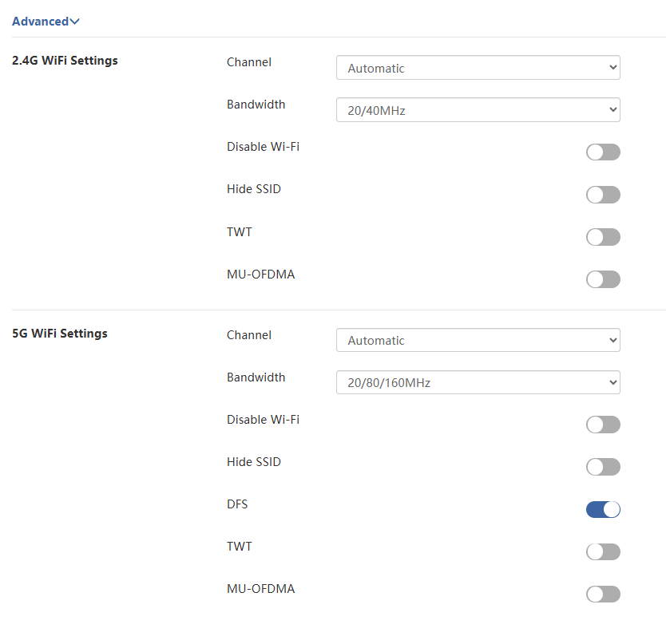Click the 2.4G Channel label text
Image resolution: width=666 pixels, height=644 pixels.
coord(249,62)
